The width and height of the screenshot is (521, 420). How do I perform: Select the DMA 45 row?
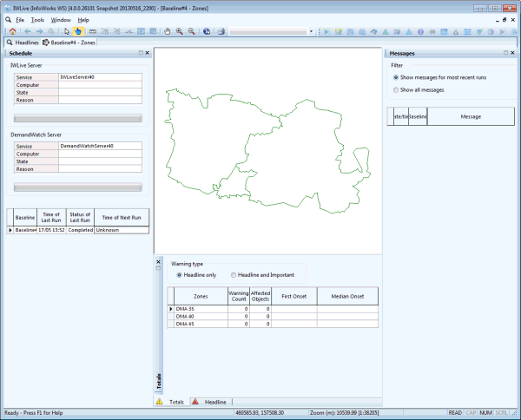[273, 324]
